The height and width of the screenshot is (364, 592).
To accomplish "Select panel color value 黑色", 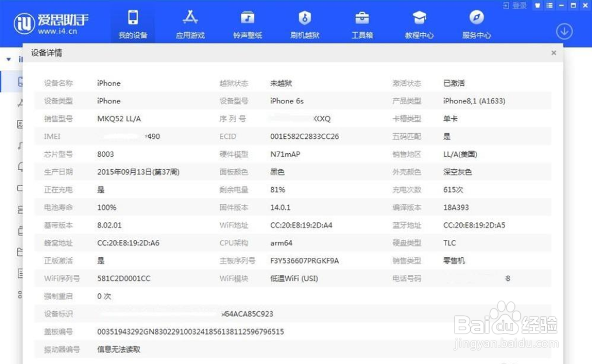I will coord(277,172).
